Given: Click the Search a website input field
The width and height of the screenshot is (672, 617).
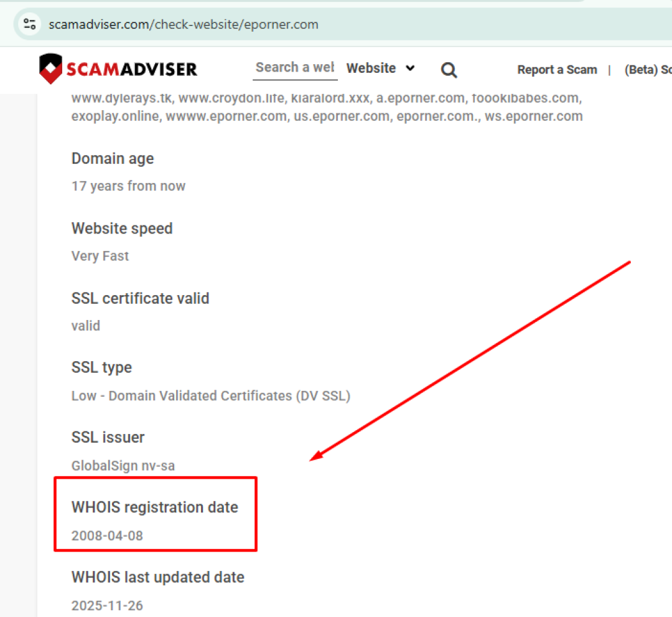Looking at the screenshot, I should [x=295, y=68].
